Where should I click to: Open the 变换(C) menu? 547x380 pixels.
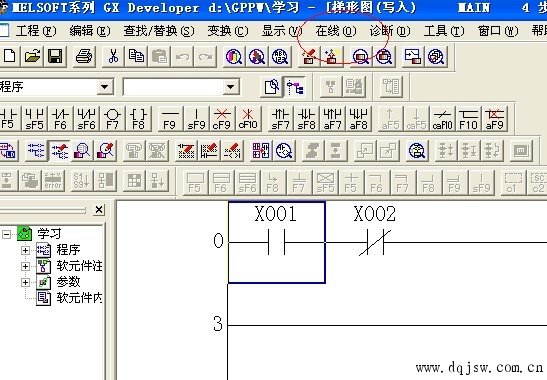click(x=228, y=31)
